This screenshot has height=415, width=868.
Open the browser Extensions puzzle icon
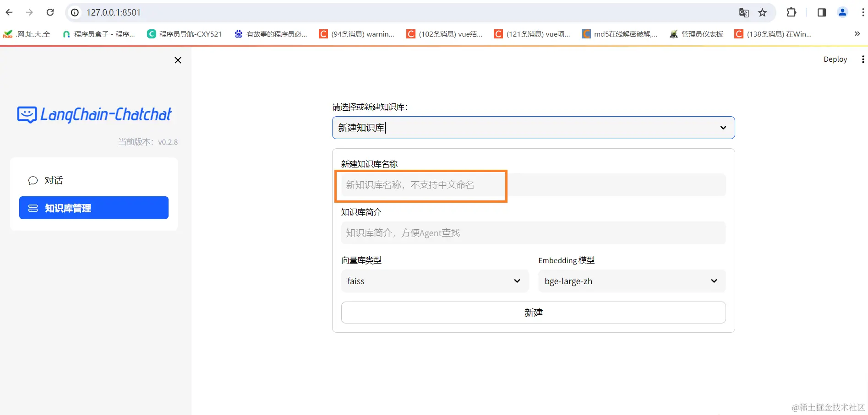pos(791,12)
